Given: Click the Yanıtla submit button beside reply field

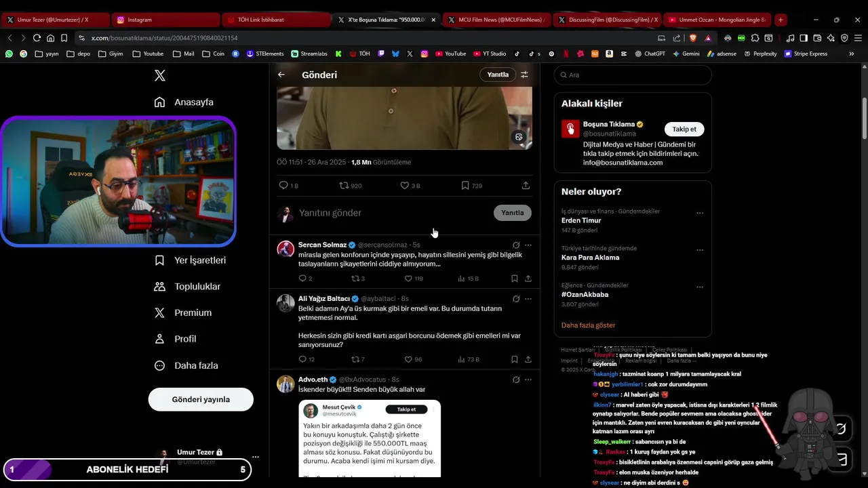Looking at the screenshot, I should [512, 213].
